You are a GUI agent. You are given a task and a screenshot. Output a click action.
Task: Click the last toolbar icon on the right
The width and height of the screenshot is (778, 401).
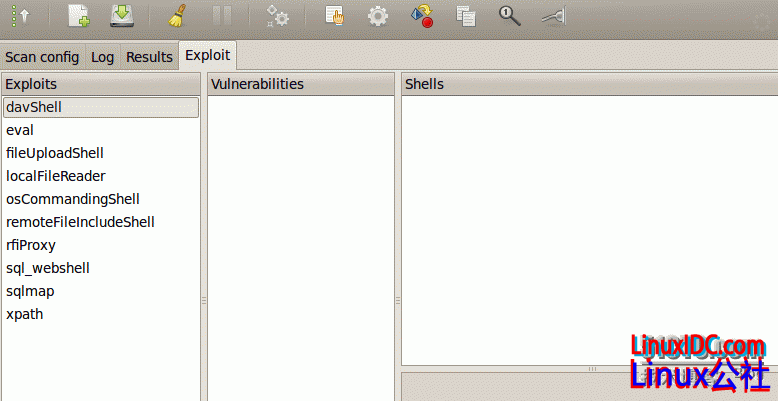(552, 16)
